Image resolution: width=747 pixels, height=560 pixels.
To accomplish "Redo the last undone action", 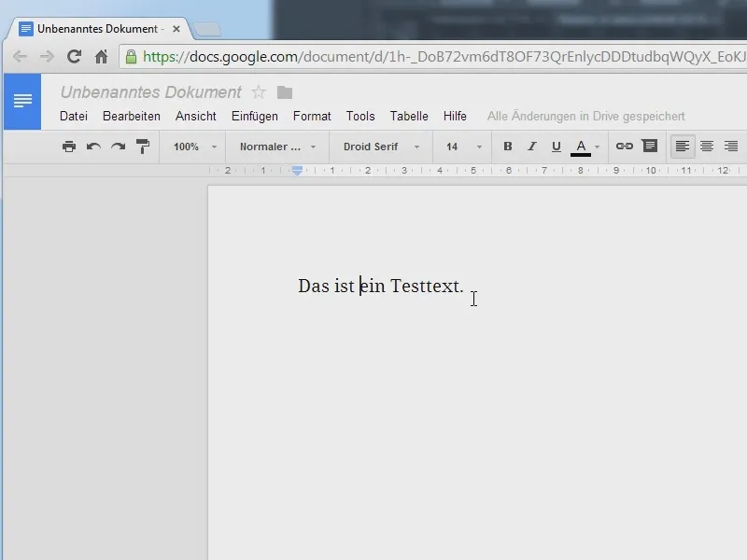I will pos(119,147).
